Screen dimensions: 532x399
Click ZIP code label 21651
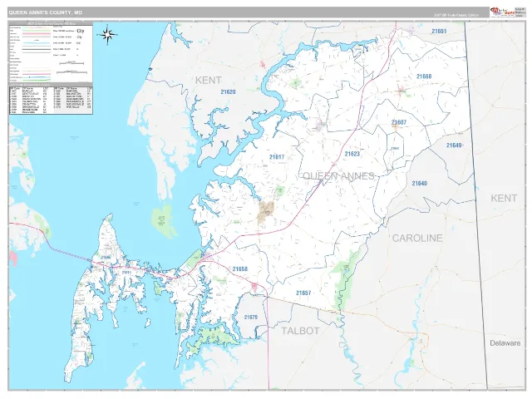(439, 32)
